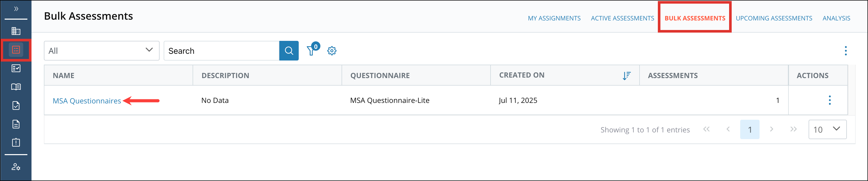The width and height of the screenshot is (868, 181).
Task: Select the document-check icon in the sidebar
Action: pyautogui.click(x=16, y=105)
